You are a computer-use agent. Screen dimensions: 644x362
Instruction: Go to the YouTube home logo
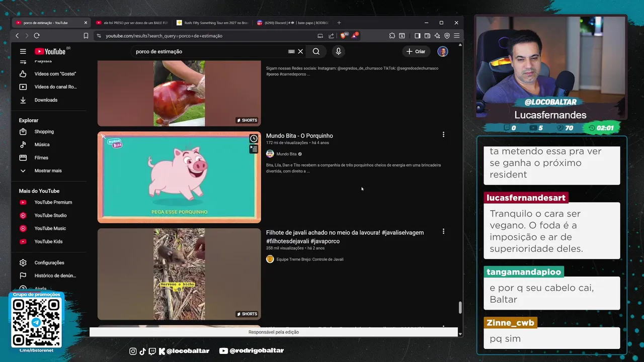point(50,51)
